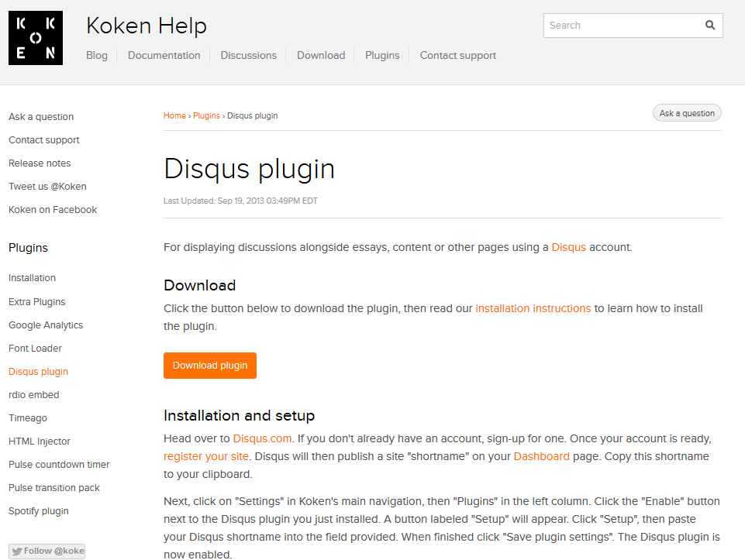This screenshot has width=745, height=560.
Task: Click Contact support in the sidebar
Action: pyautogui.click(x=44, y=140)
